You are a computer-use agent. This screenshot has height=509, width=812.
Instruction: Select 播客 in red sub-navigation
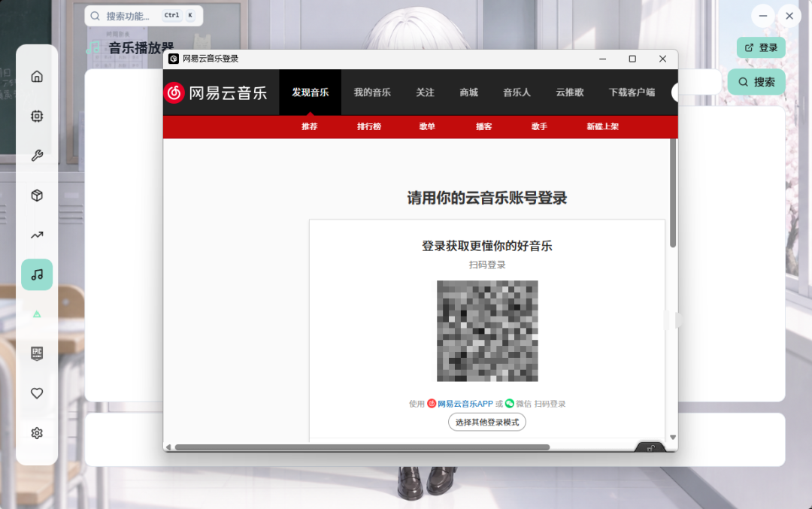point(483,126)
